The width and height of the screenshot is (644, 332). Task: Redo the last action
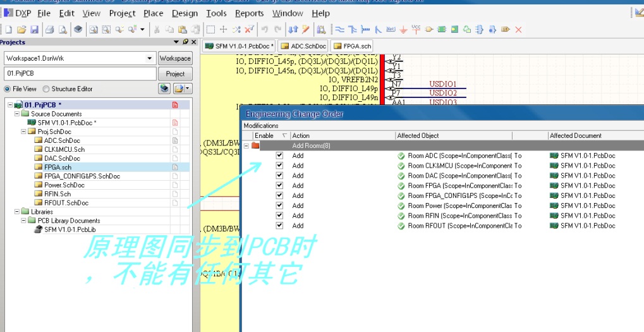click(277, 30)
